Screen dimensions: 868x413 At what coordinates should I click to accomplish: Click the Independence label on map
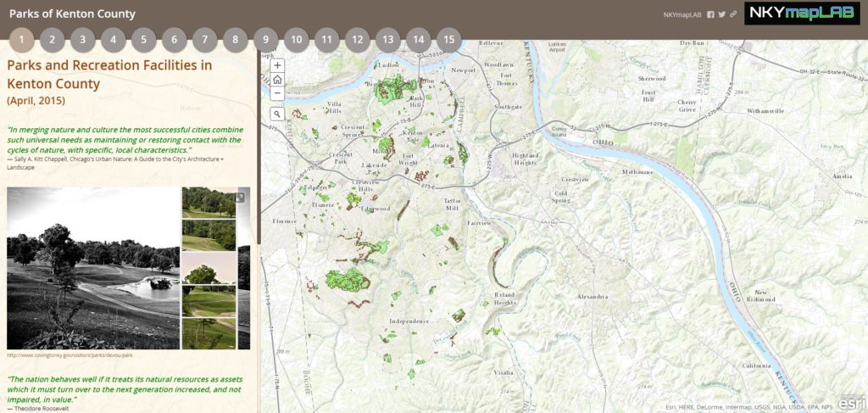[409, 321]
